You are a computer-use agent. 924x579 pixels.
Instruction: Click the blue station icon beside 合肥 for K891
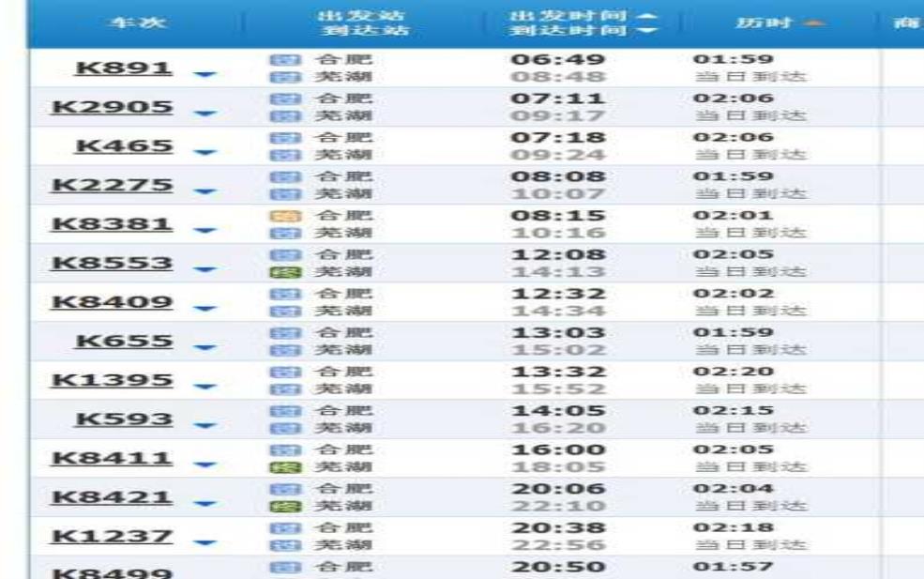coord(278,60)
